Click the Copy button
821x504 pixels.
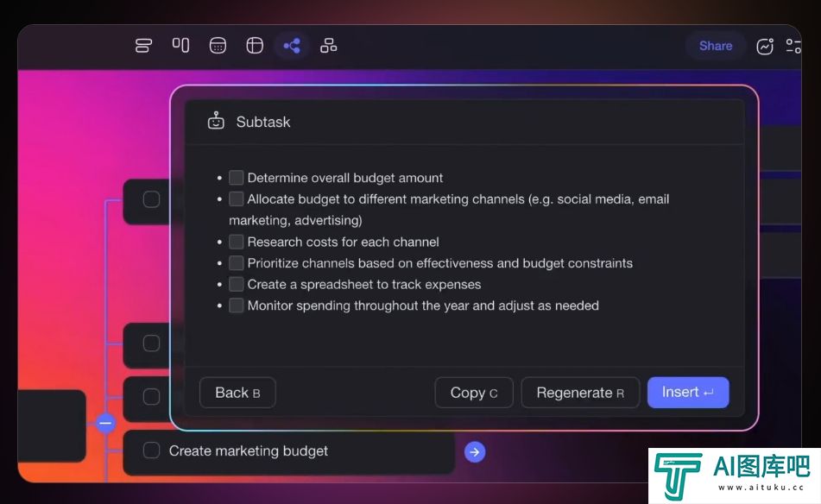(474, 393)
